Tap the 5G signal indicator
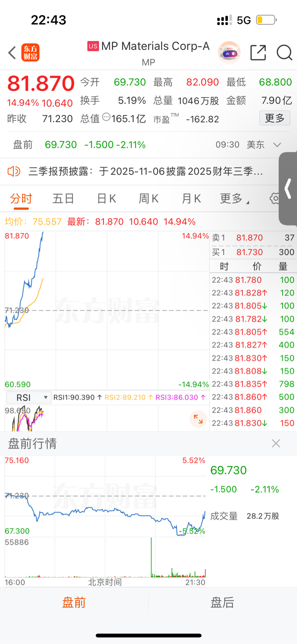Viewport: 297px width, 644px height. (x=244, y=20)
